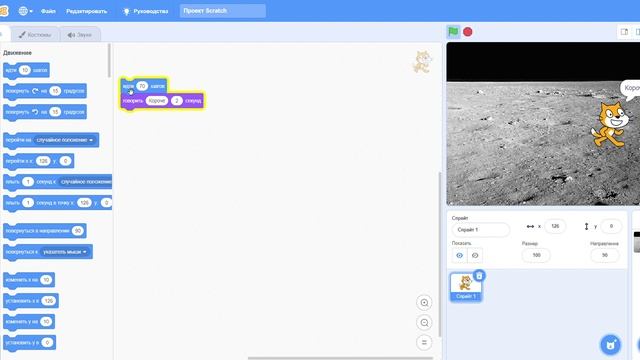Click clockwise rotate arrow in turn block
640x360 pixels.
(35, 91)
